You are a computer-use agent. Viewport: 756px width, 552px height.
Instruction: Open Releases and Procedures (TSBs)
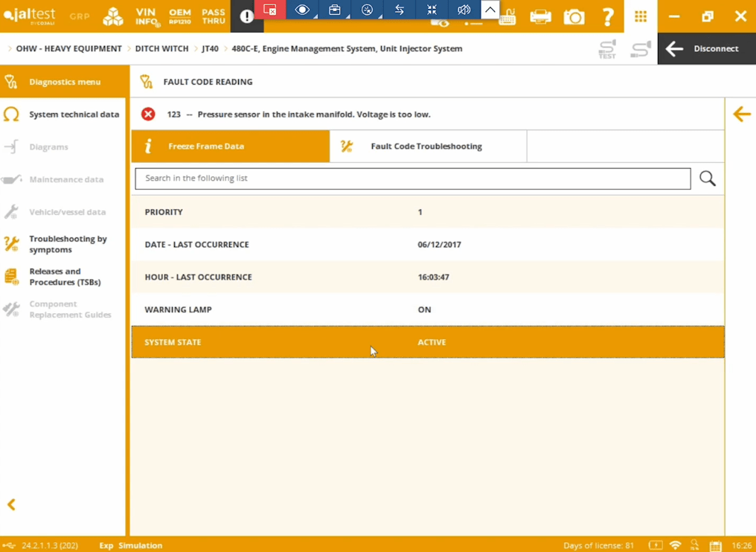(63, 276)
